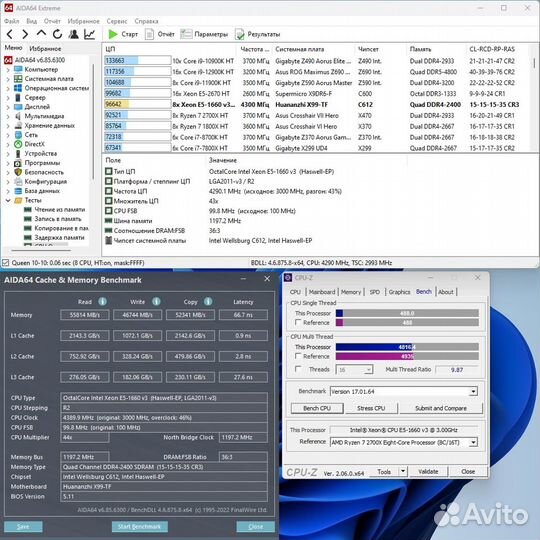This screenshot has height=540, width=540.
Task: Click the Back arrow in AIDA64 toolbar
Action: coord(10,34)
